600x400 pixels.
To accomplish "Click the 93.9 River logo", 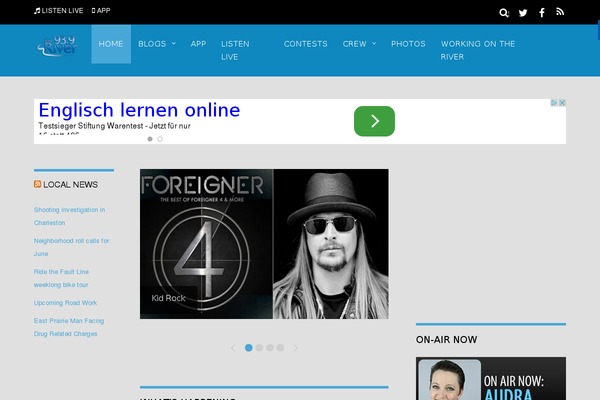I will click(x=57, y=46).
